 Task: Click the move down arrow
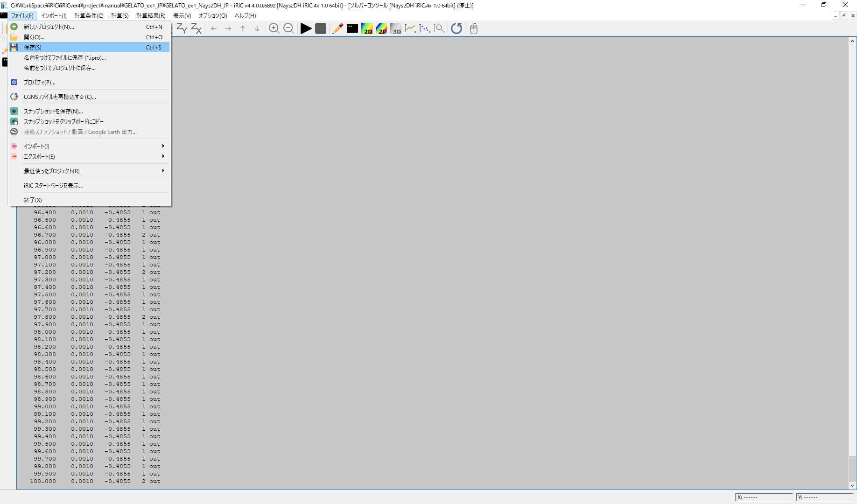[x=257, y=28]
